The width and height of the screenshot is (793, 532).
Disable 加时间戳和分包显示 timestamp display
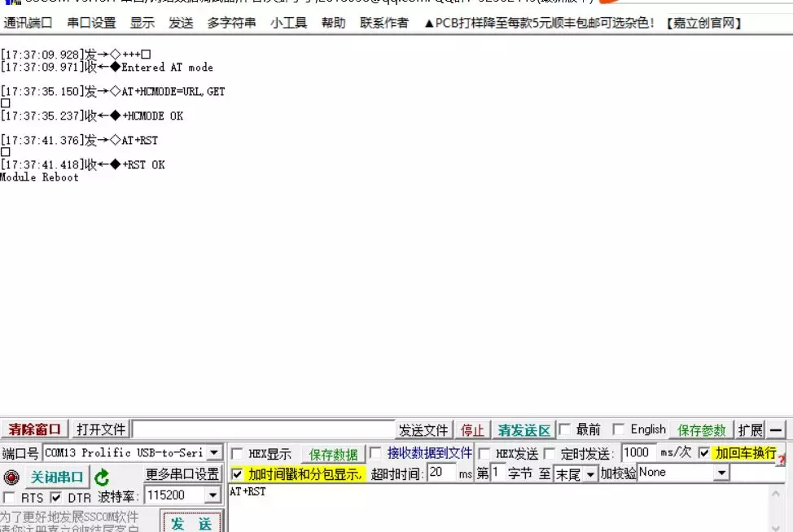(x=237, y=473)
